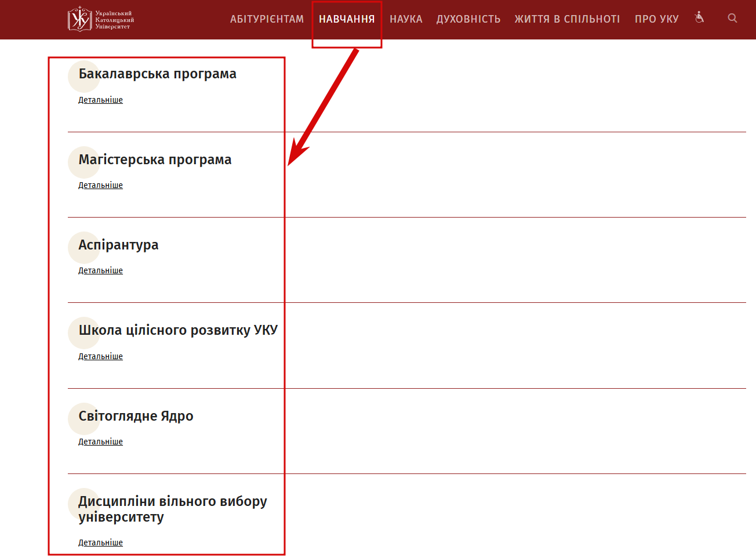756x557 pixels.
Task: Open the НАУКА menu
Action: tap(406, 19)
